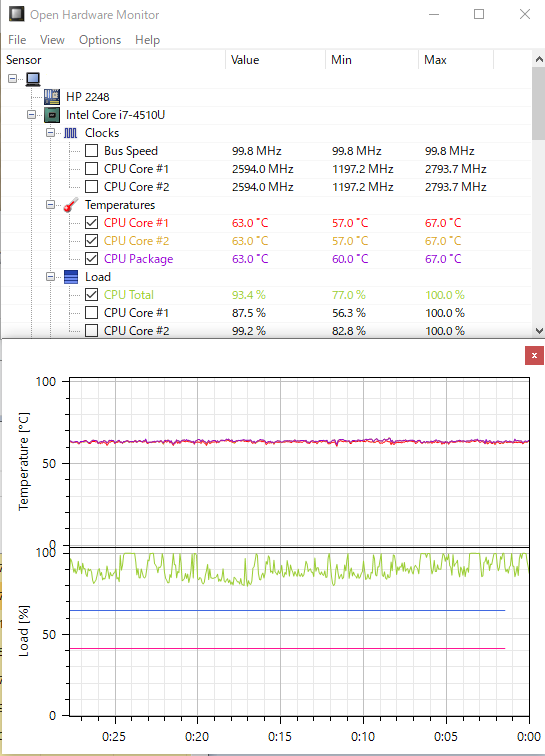Click the Temperatures thermometer icon
545x756 pixels.
(70, 204)
